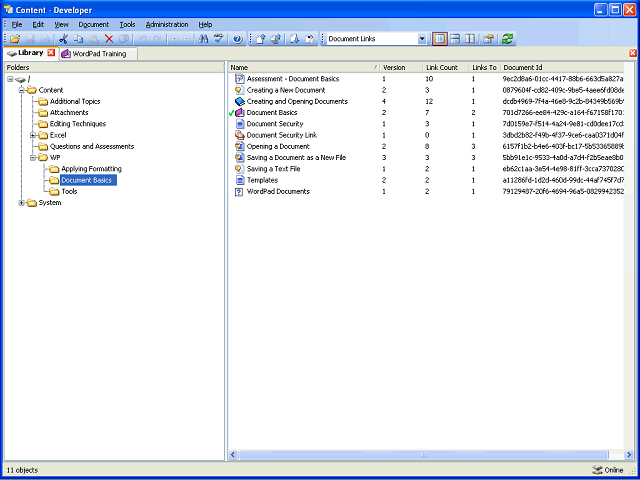This screenshot has width=640, height=480.
Task: Open the Document Links view dropdown
Action: coord(422,39)
